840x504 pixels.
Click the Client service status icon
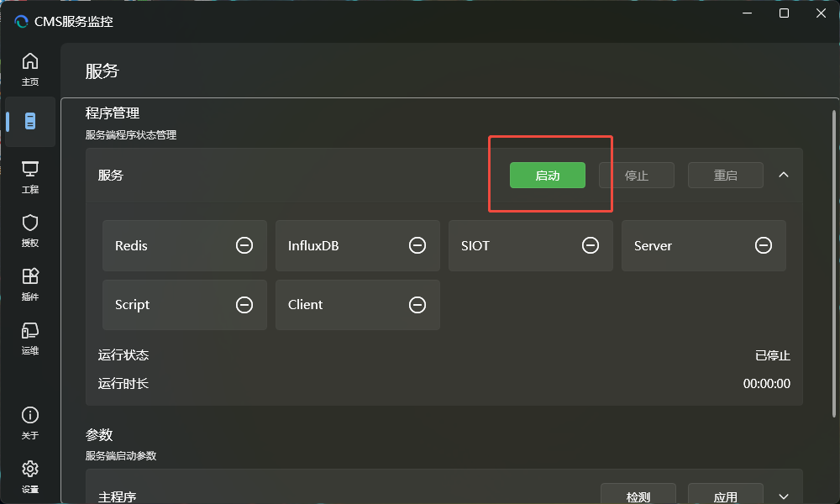tap(417, 305)
